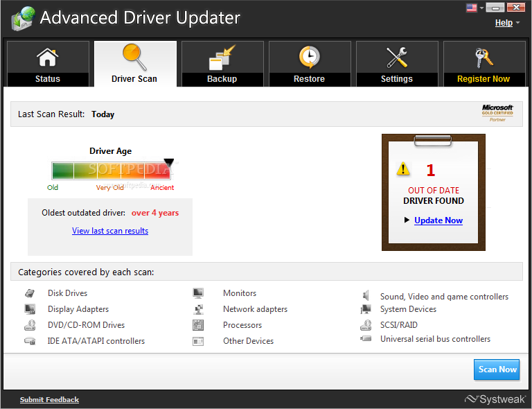Click the 'Processors' category text
The image size is (532, 409).
(x=242, y=325)
